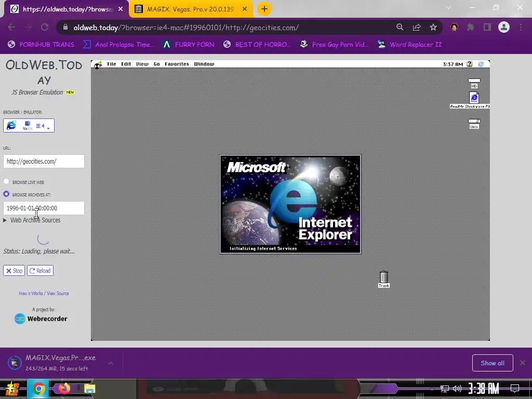The image size is (532, 399).
Task: Open the Unix disk icon
Action: pyautogui.click(x=474, y=124)
